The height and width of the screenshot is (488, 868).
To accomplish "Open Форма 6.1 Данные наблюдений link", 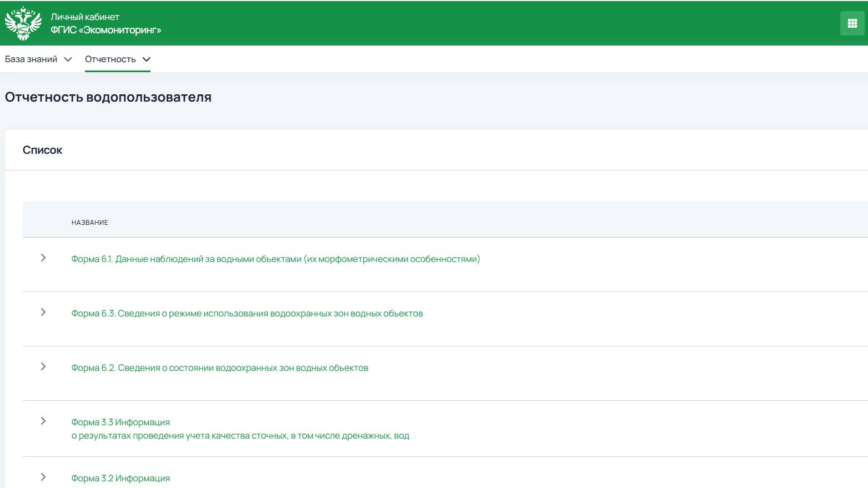I will [275, 259].
